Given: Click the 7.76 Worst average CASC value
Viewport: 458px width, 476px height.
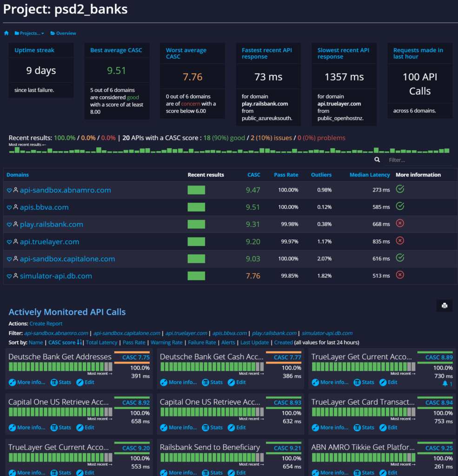Looking at the screenshot, I should (x=192, y=77).
